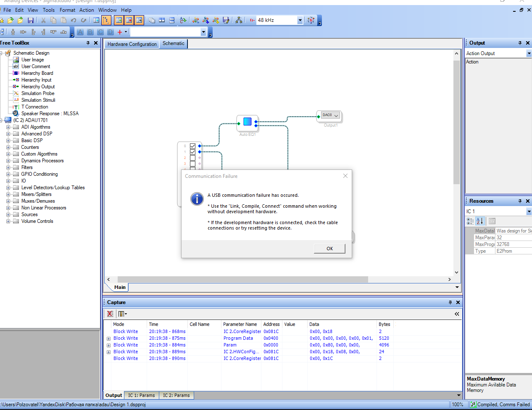
Task: Open the Format menu
Action: pyautogui.click(x=67, y=10)
